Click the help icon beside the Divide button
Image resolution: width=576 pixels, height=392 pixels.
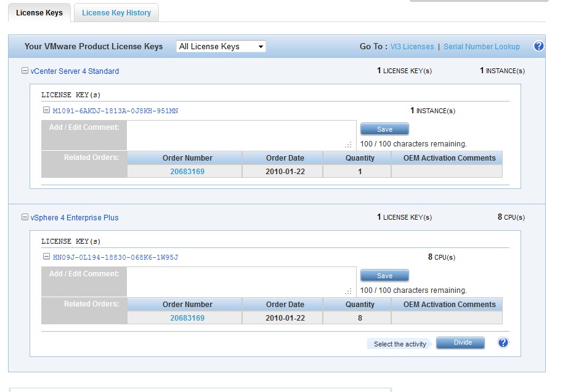pyautogui.click(x=503, y=343)
